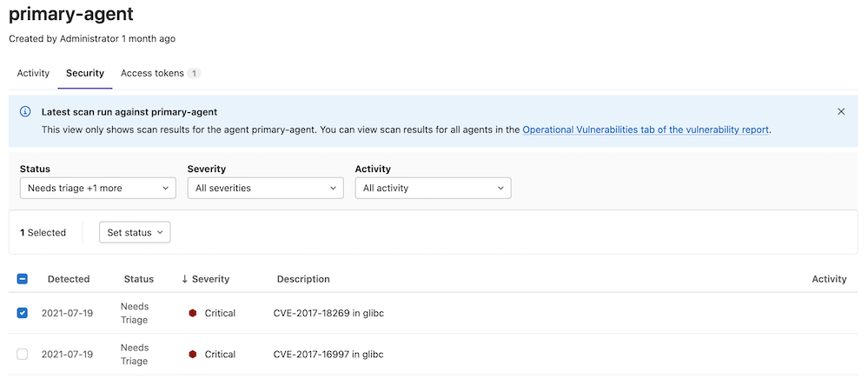This screenshot has width=868, height=379.
Task: Open the Set status dropdown
Action: pyautogui.click(x=135, y=232)
